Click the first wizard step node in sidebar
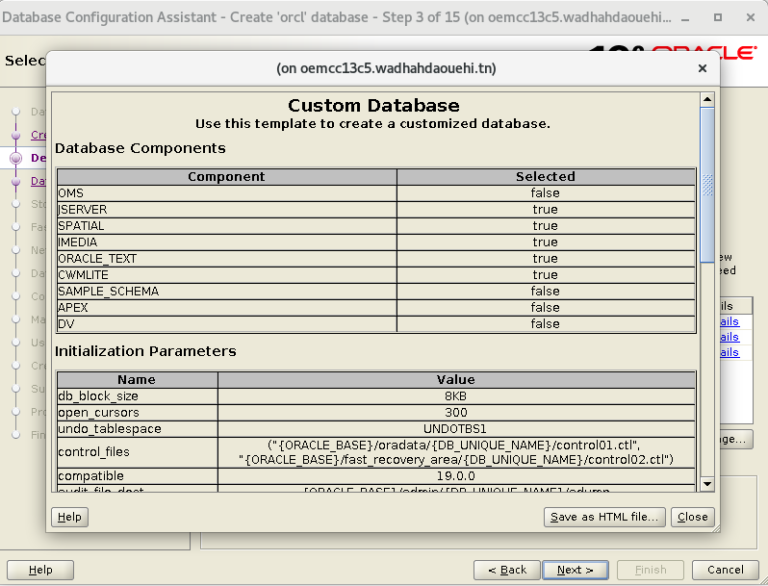Screen dimensions: 768x586 [x=16, y=112]
